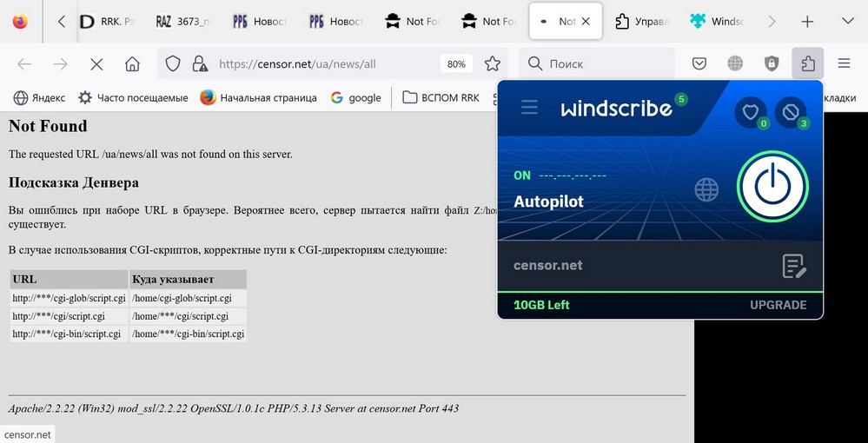Click the Windscribe logo
The width and height of the screenshot is (868, 443).
click(x=616, y=109)
